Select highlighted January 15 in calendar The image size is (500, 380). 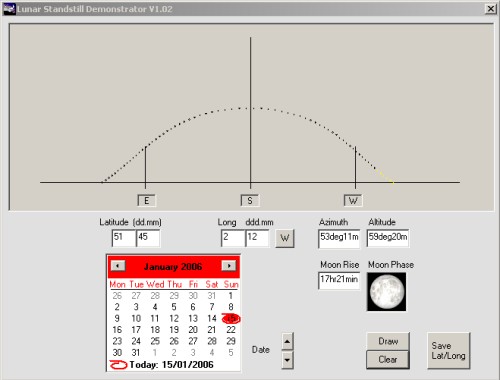[231, 318]
